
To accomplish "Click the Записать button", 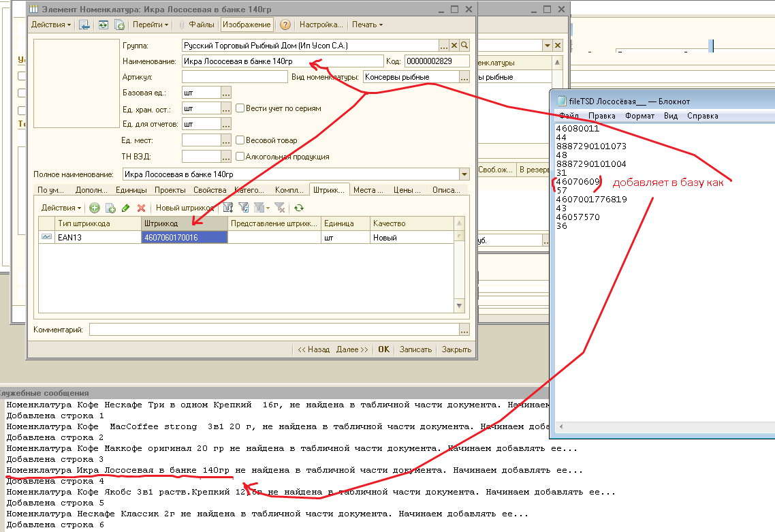I will [415, 349].
